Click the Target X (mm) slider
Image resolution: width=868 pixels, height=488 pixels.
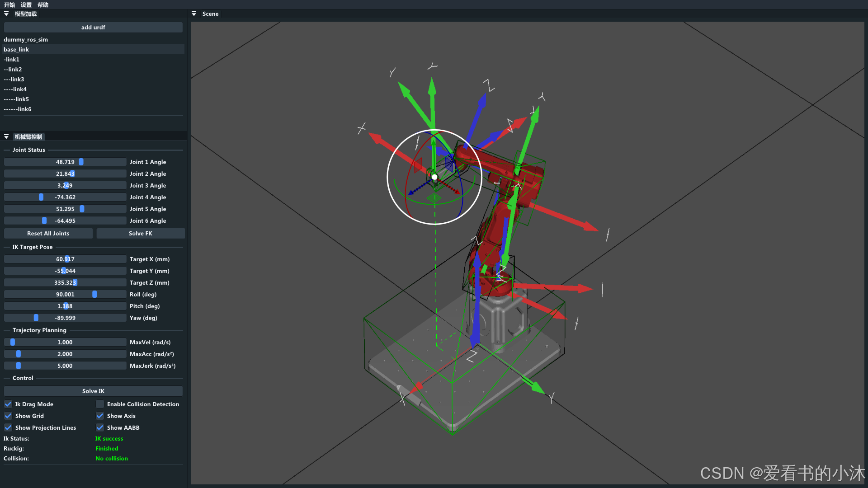coord(65,259)
